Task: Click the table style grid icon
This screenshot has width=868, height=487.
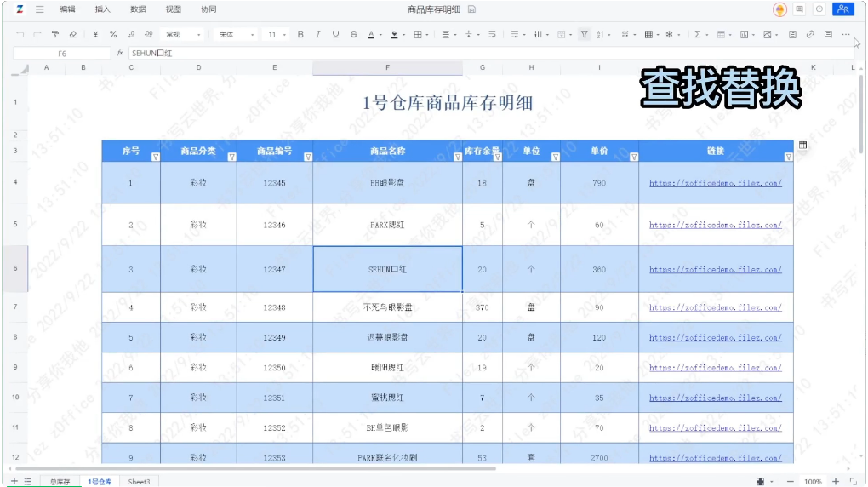Action: pyautogui.click(x=648, y=34)
